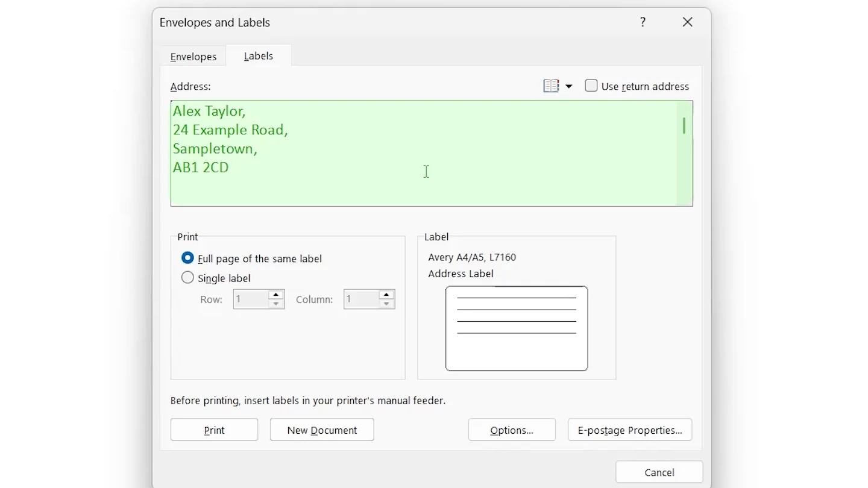Click the 'Alex Taylor,' address line

(209, 111)
